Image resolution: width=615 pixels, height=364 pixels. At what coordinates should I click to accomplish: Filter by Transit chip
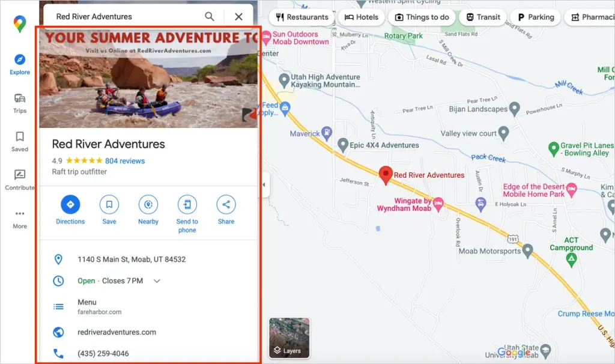pyautogui.click(x=483, y=17)
